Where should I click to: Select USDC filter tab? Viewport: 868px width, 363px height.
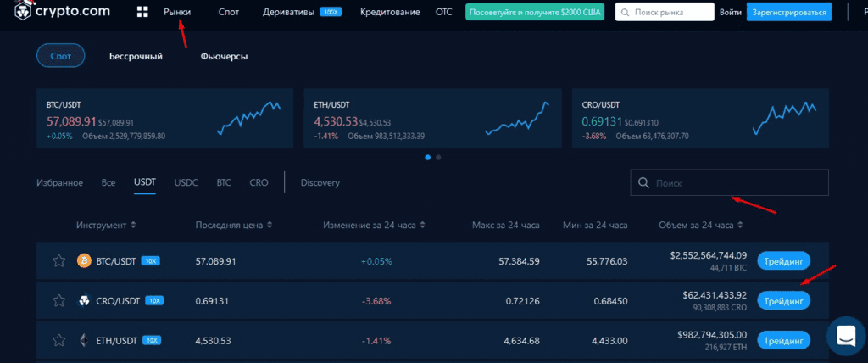186,183
